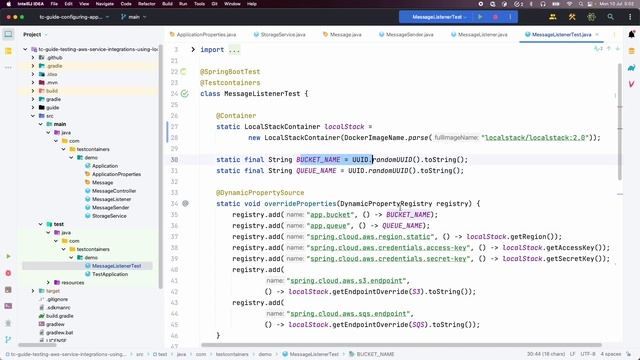Click line and column indicator in status bar
Viewport: 640px width, 360px height.
pos(546,354)
